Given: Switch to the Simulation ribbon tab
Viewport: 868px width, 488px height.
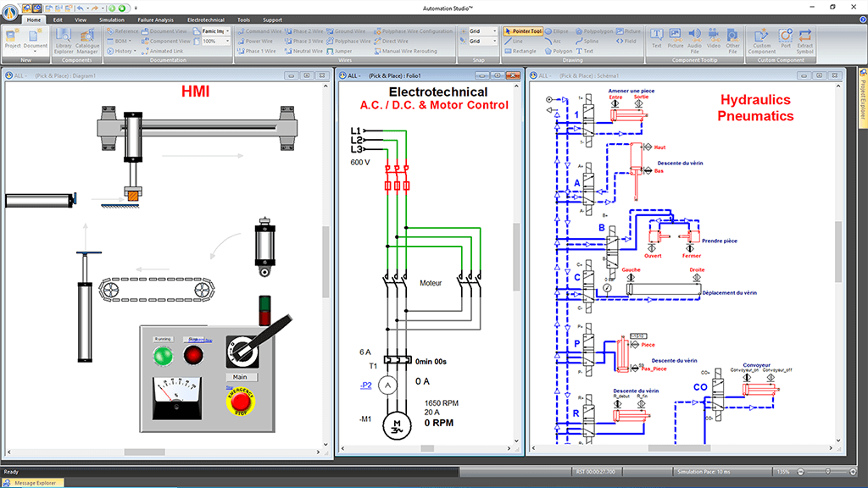Looking at the screenshot, I should click(111, 19).
